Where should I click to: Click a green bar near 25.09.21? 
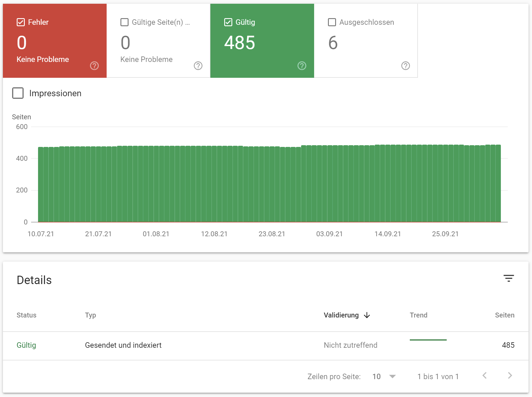pyautogui.click(x=445, y=184)
